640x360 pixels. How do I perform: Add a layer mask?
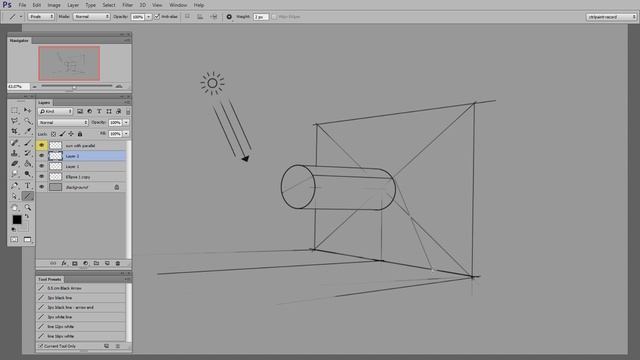75,264
